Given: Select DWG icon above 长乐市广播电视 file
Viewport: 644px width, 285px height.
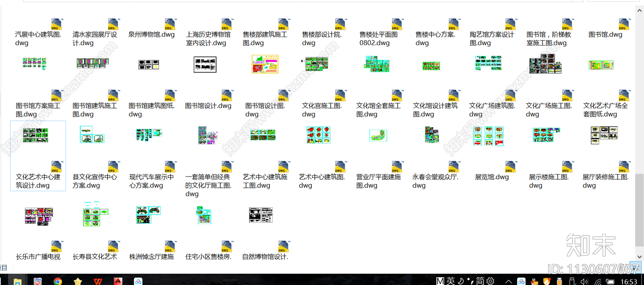Looking at the screenshot, I should click(x=56, y=246).
